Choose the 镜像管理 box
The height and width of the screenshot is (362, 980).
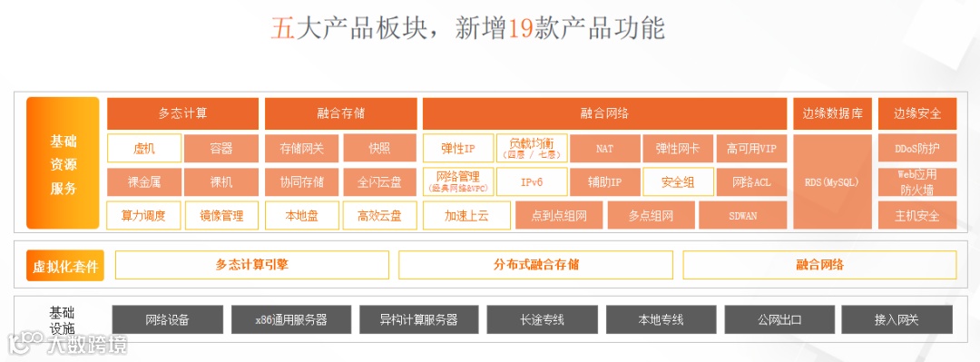221,216
